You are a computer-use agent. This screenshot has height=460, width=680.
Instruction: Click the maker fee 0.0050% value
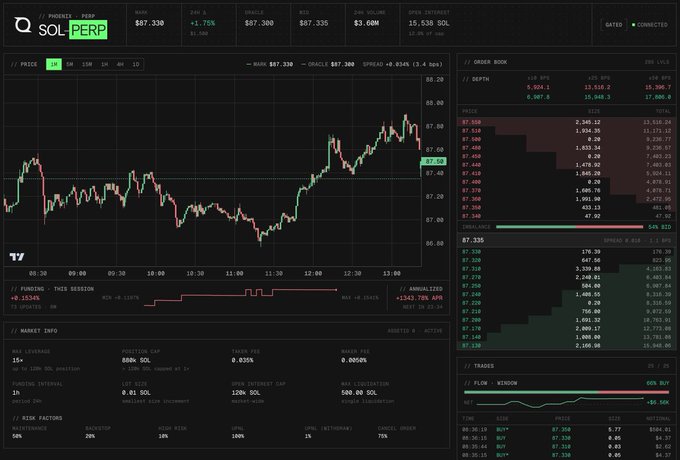click(353, 360)
